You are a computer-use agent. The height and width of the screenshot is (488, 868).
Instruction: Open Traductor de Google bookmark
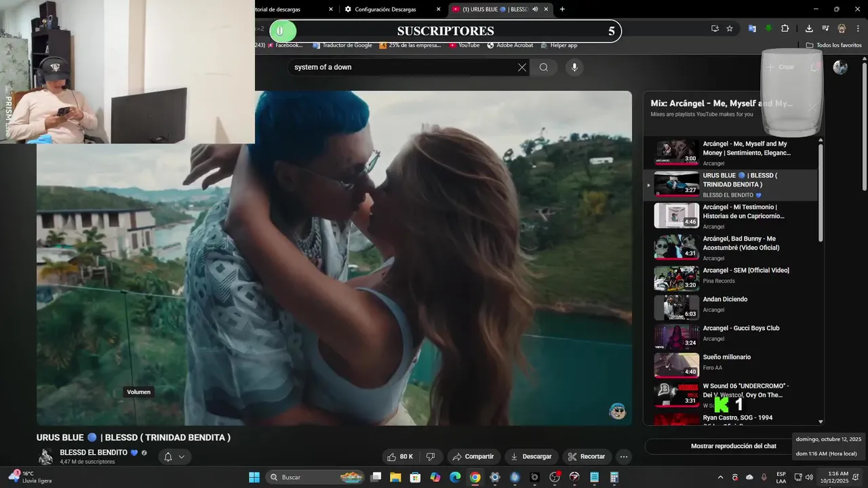342,45
